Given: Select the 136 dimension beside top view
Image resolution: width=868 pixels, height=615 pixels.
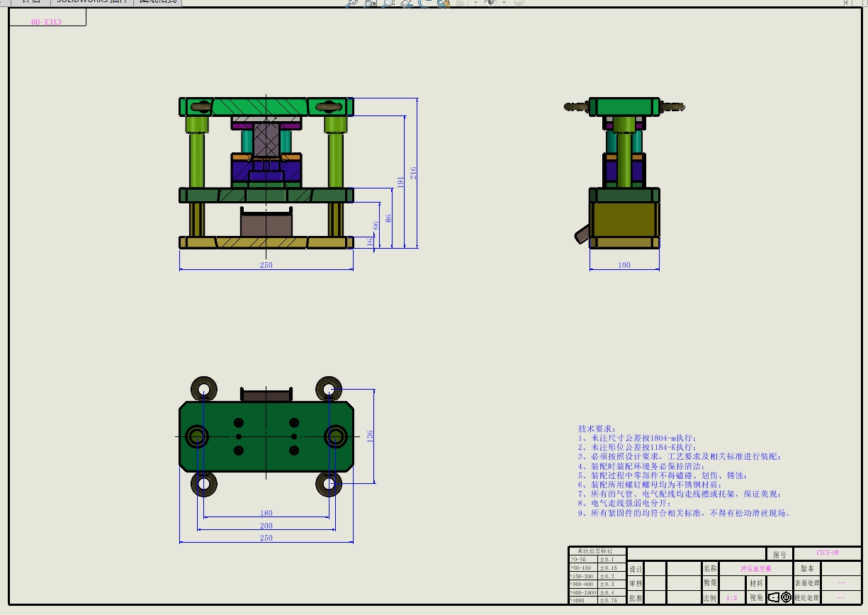Looking at the screenshot, I should pos(370,436).
